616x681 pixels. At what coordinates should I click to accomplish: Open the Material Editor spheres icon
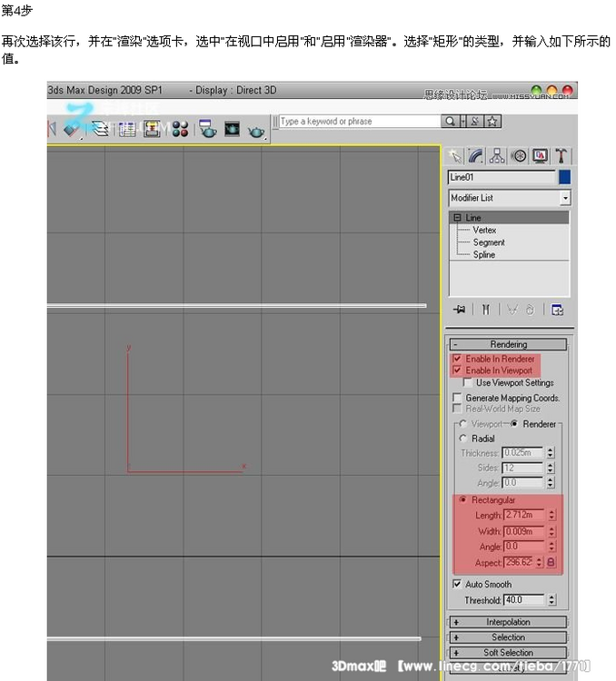click(180, 129)
